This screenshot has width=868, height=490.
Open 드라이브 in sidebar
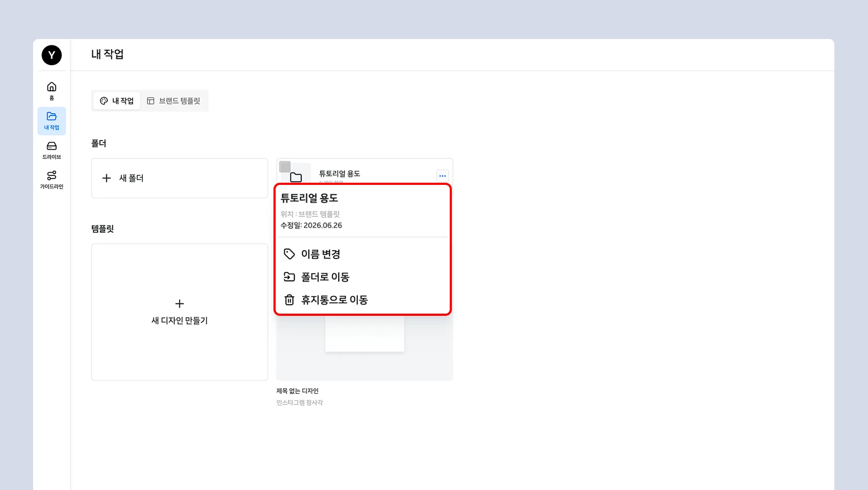point(52,150)
